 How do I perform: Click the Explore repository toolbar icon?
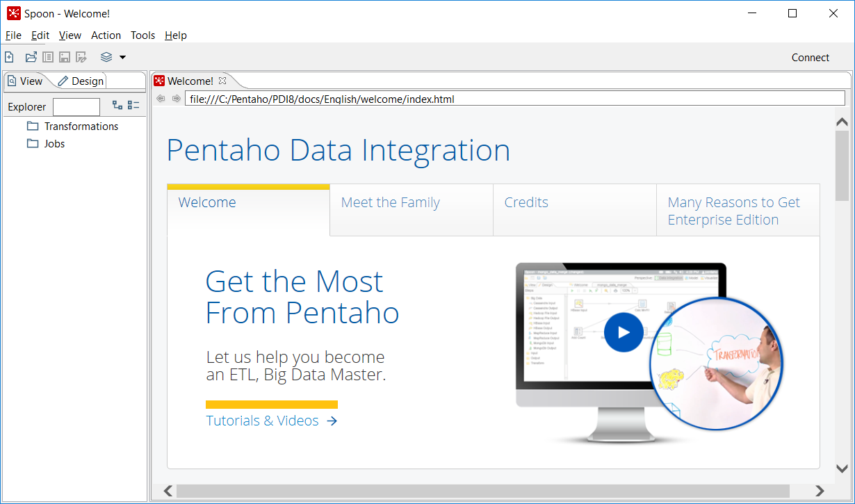point(48,57)
